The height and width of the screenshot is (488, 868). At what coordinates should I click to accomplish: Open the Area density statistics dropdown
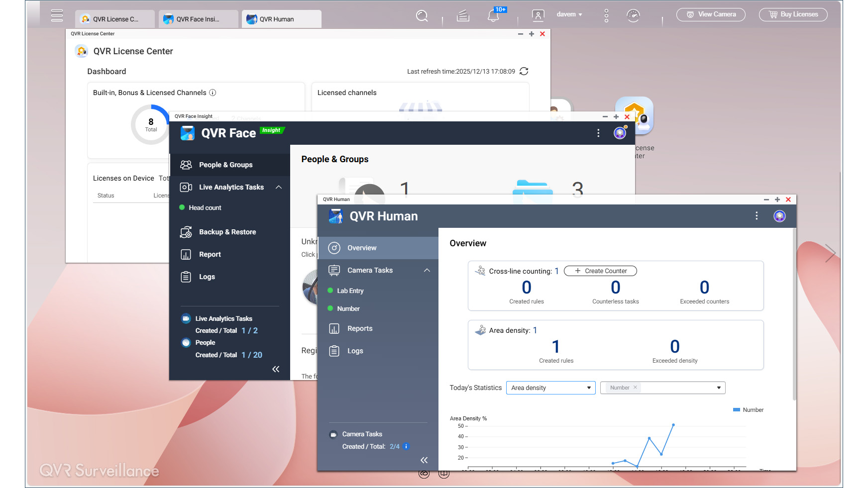(550, 388)
